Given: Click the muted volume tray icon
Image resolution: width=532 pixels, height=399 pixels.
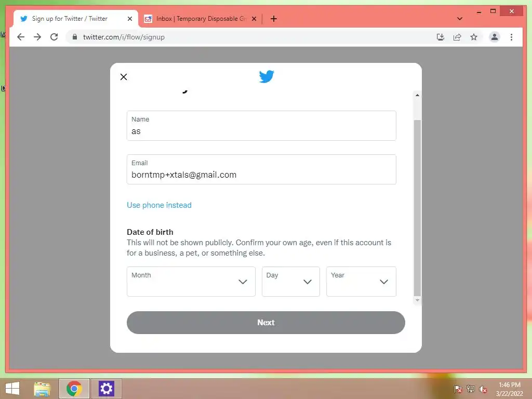Looking at the screenshot, I should 483,389.
